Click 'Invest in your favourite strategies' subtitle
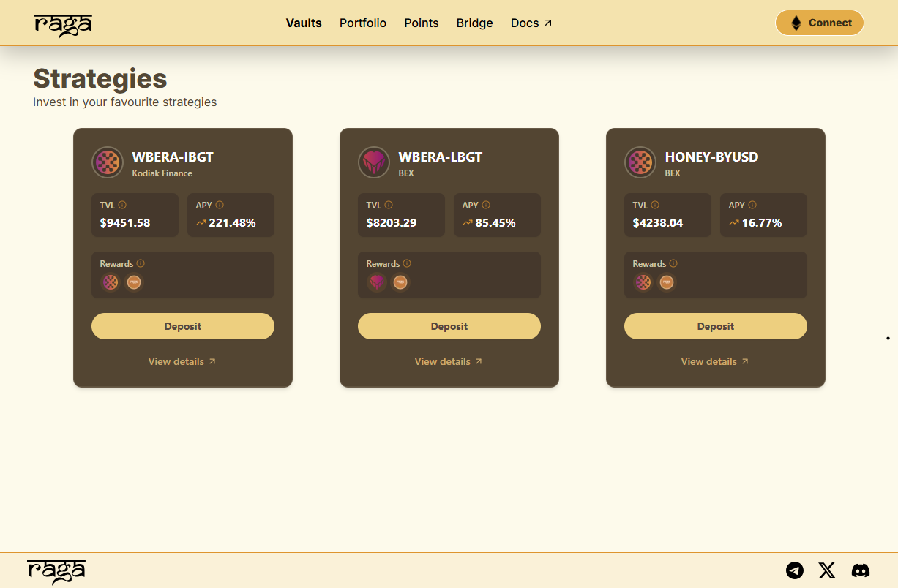 [125, 102]
